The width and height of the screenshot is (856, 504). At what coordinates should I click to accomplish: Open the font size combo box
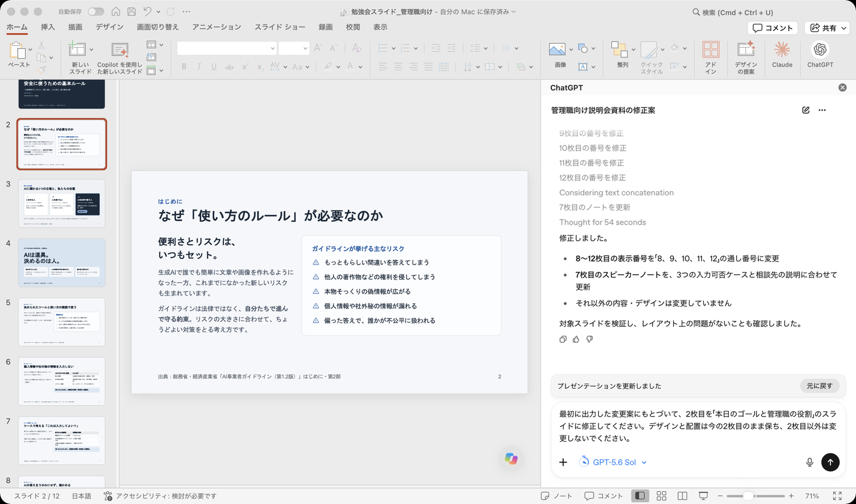[x=293, y=48]
